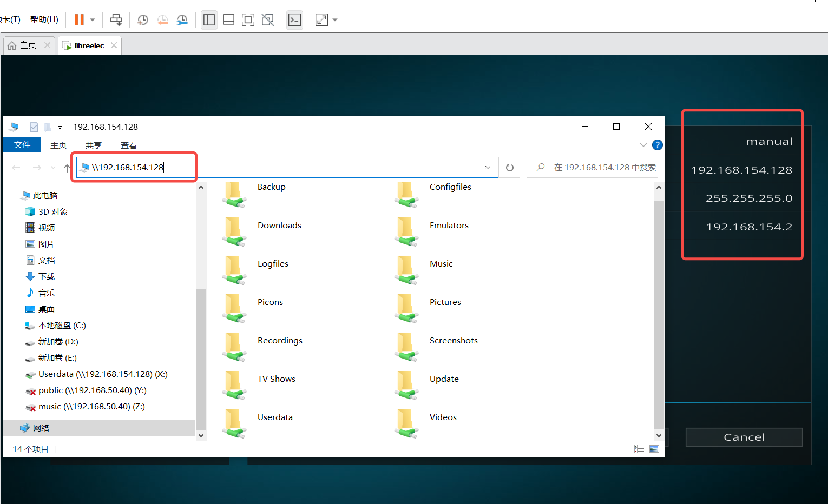The height and width of the screenshot is (504, 828).
Task: Toggle the VMware library sidebar view
Action: (x=209, y=20)
